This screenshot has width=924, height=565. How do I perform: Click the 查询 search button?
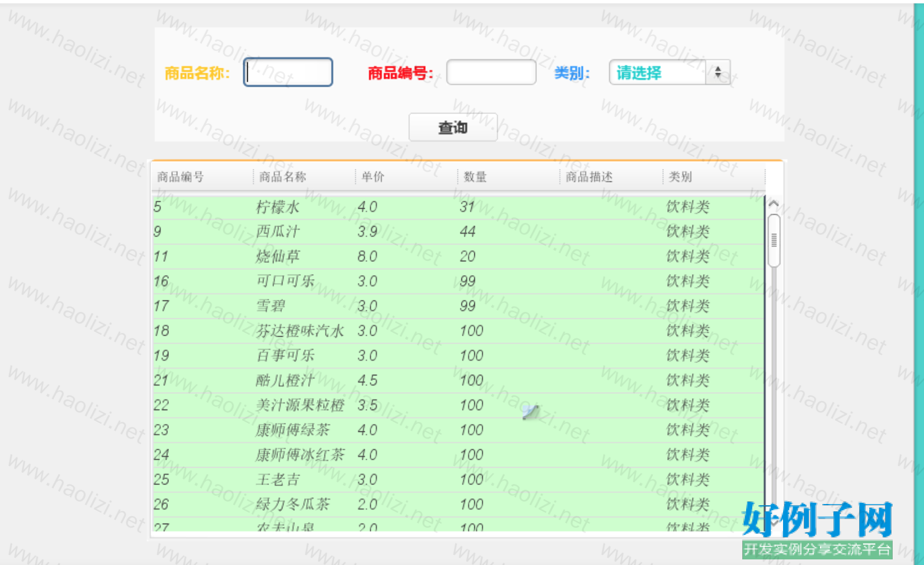coord(452,128)
